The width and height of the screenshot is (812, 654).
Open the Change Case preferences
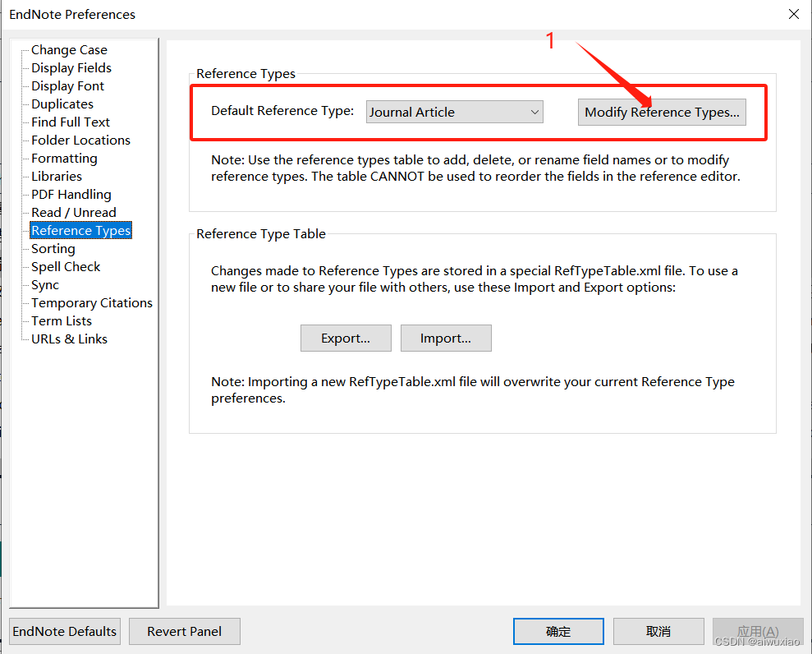click(x=69, y=50)
